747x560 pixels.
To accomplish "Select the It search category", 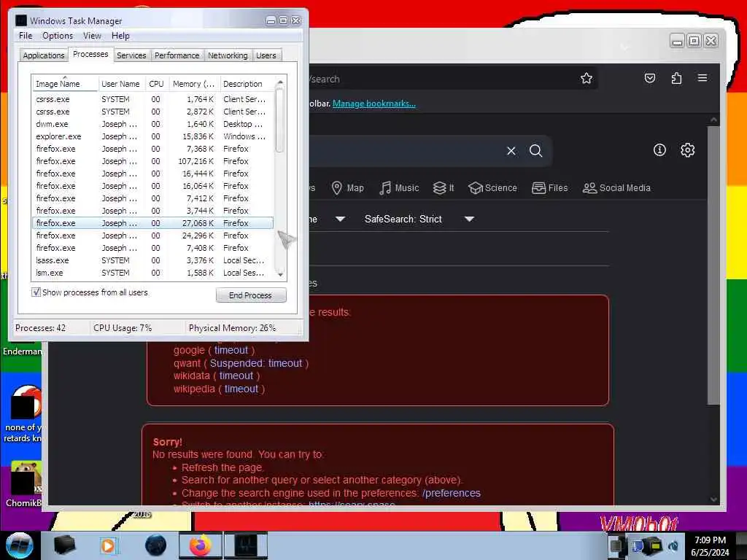I will point(444,188).
